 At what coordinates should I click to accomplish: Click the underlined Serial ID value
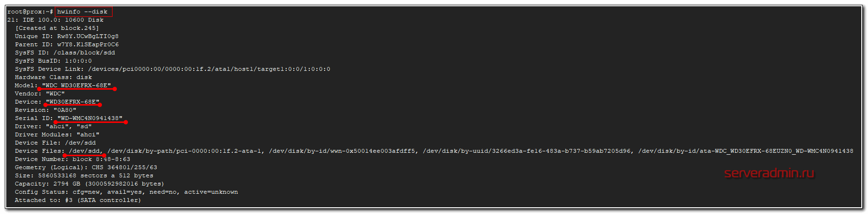tap(90, 118)
